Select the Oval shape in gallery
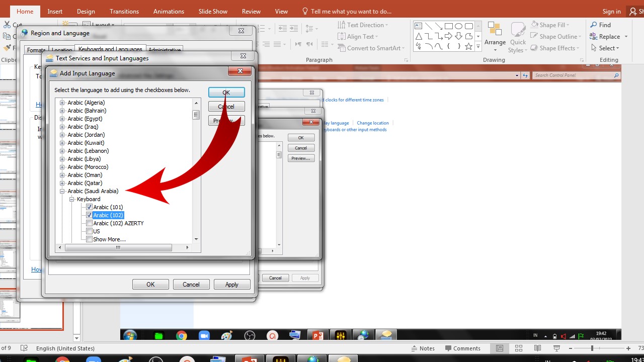 point(459,26)
